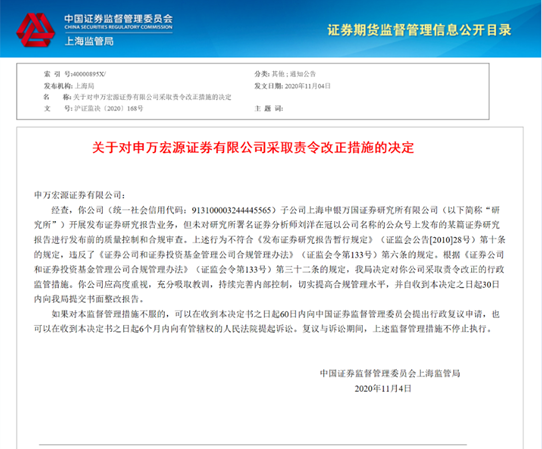The height and width of the screenshot is (449, 542).
Task: Click the 中国证券监督管理委员会 header title
Action: (x=118, y=19)
